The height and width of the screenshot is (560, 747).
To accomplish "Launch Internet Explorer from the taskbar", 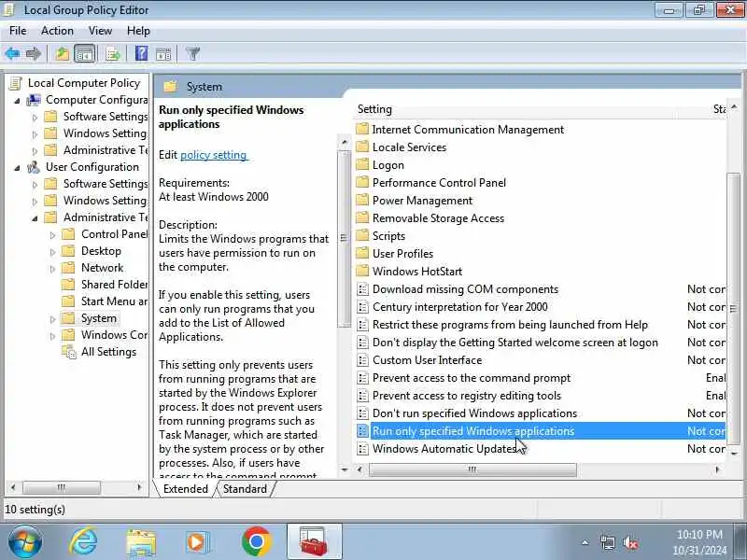I will tap(83, 542).
